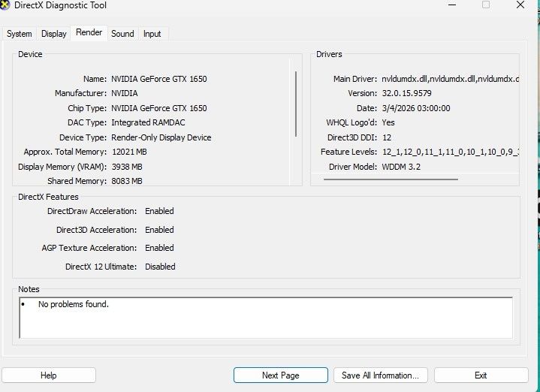Click Main Driver value nvldumdx.dll
Image resolution: width=540 pixels, height=392 pixels.
[x=450, y=79]
